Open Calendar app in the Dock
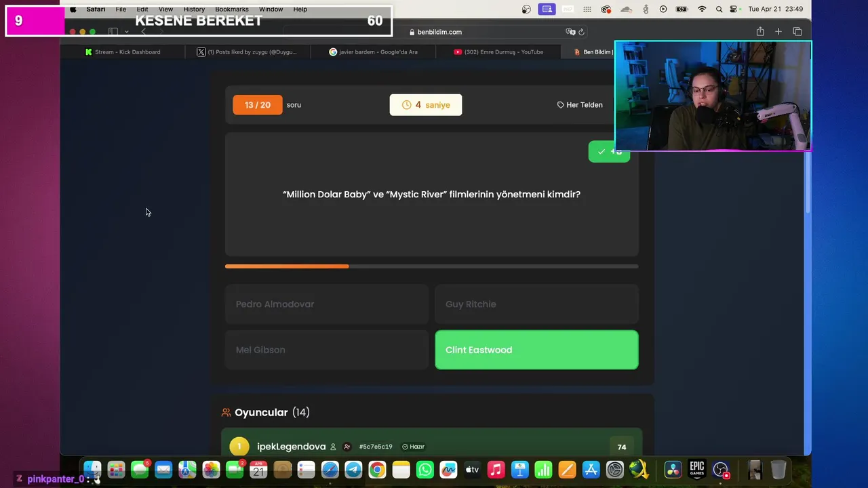This screenshot has width=868, height=488. point(258,469)
